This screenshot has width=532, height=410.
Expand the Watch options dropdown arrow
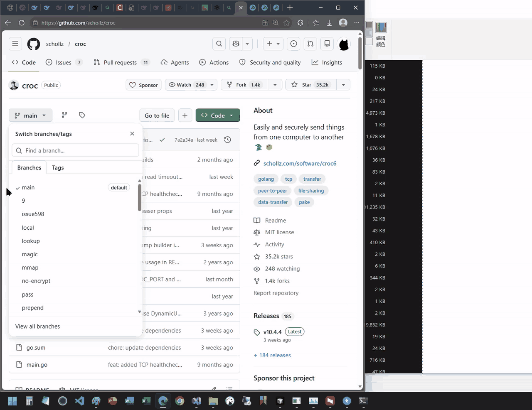coord(212,85)
